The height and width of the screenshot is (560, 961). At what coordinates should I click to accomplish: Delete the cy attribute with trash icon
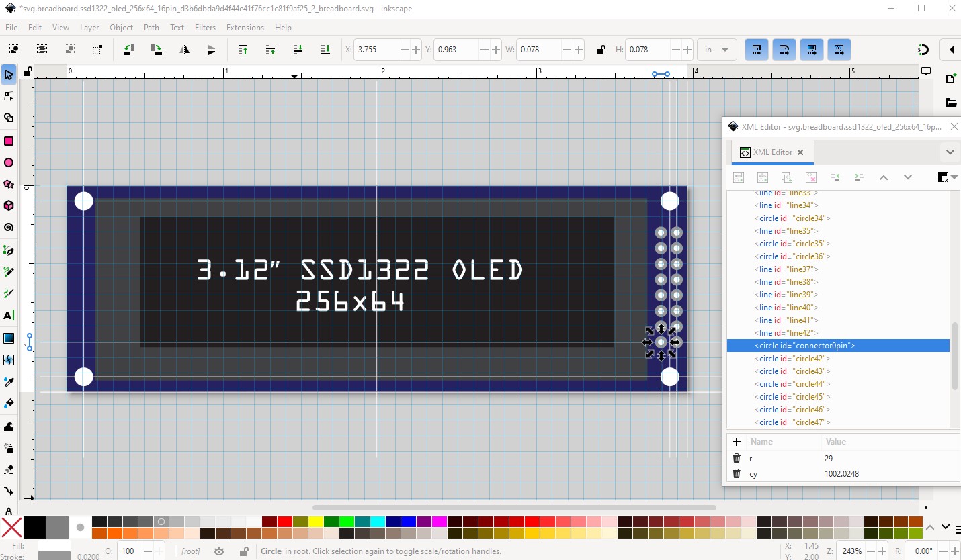tap(737, 473)
